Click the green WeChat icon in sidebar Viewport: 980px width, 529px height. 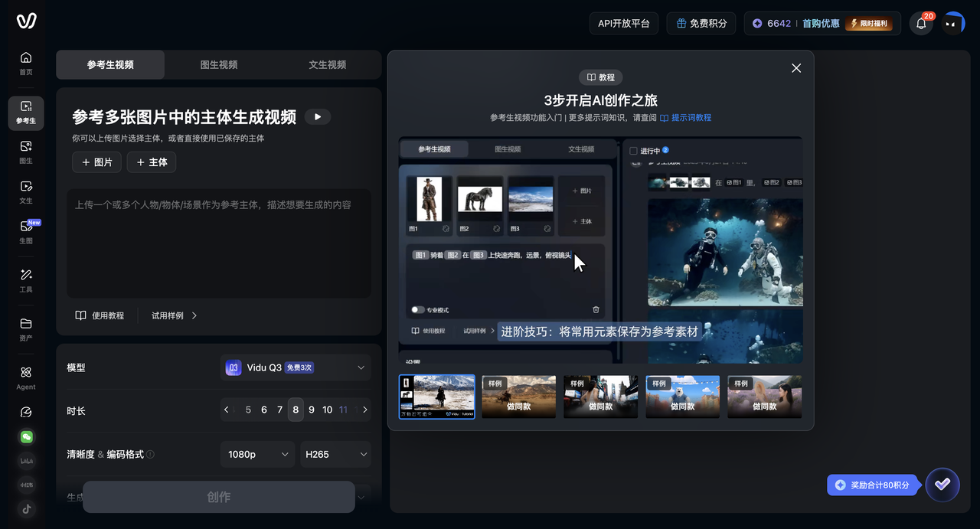pyautogui.click(x=25, y=436)
